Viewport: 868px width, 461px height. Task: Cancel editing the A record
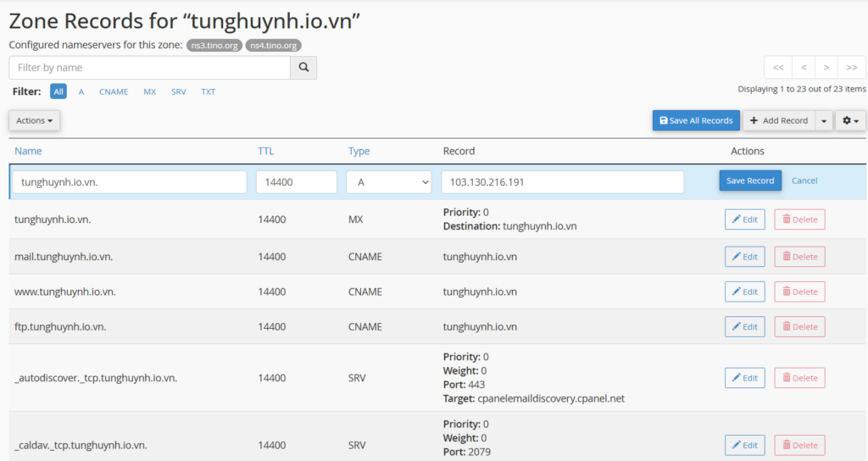(x=804, y=181)
